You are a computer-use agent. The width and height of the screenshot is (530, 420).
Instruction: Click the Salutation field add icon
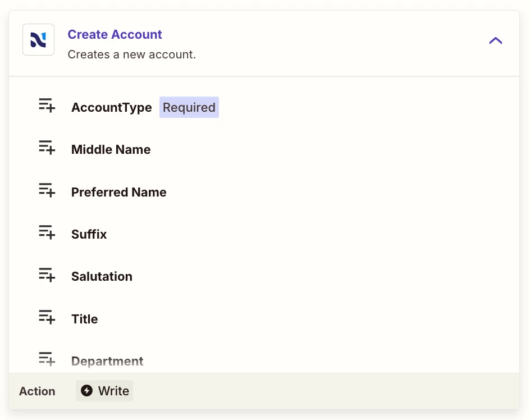point(47,275)
